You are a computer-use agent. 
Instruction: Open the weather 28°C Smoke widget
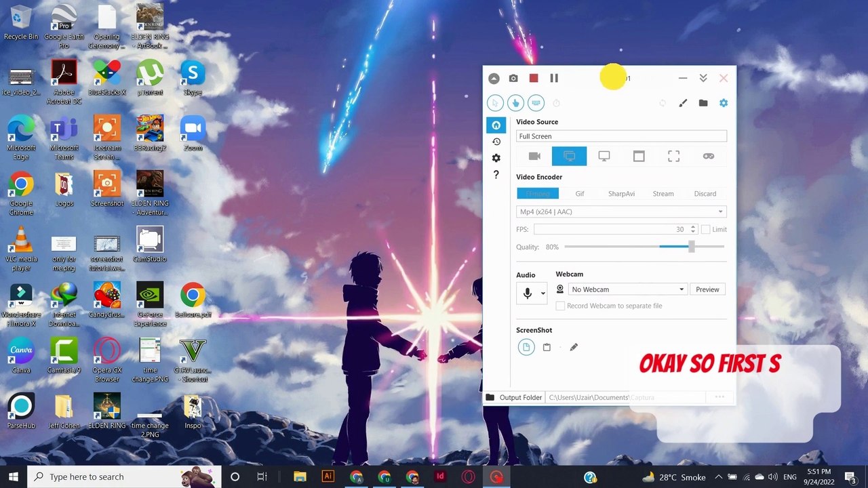(675, 477)
